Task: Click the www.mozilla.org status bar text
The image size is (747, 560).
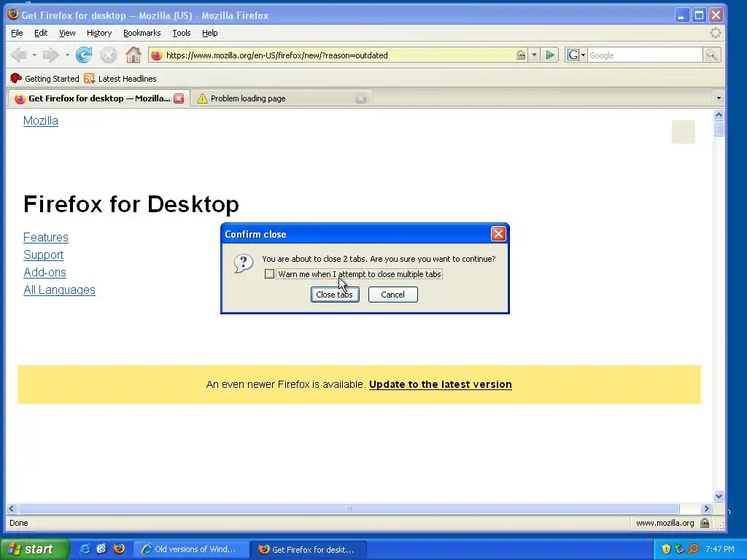Action: point(665,523)
